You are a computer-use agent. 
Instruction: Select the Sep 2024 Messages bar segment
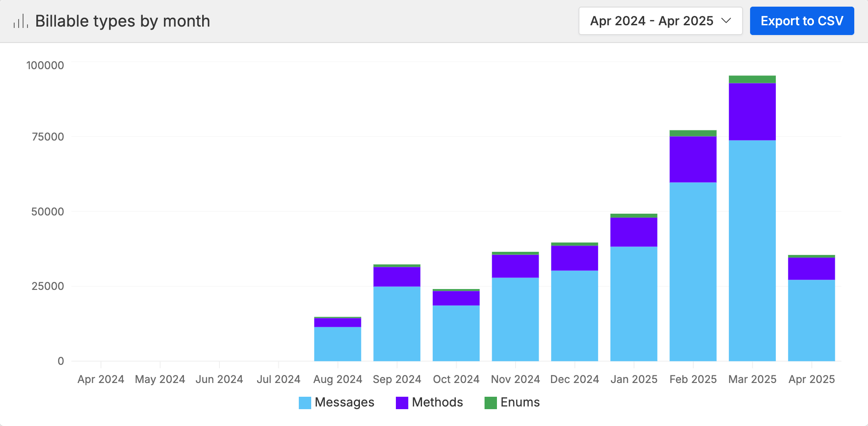click(x=397, y=324)
